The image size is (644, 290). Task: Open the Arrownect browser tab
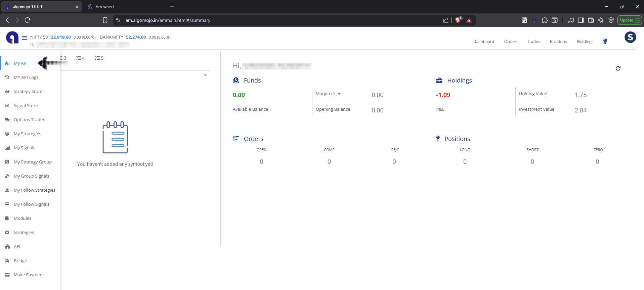coord(105,7)
